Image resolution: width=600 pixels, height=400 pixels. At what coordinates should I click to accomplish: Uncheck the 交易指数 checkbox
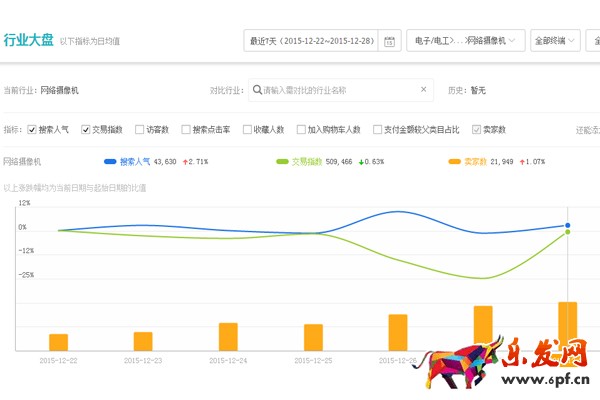(x=86, y=130)
